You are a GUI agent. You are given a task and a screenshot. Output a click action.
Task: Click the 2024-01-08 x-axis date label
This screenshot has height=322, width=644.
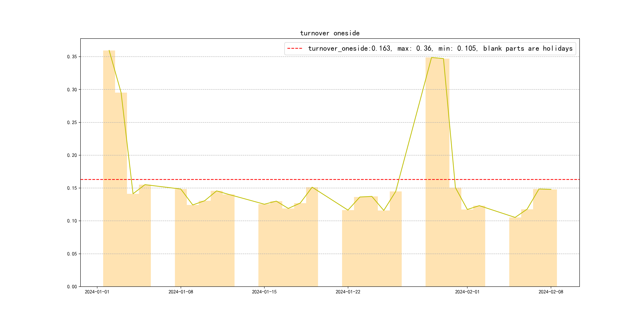[180, 292]
